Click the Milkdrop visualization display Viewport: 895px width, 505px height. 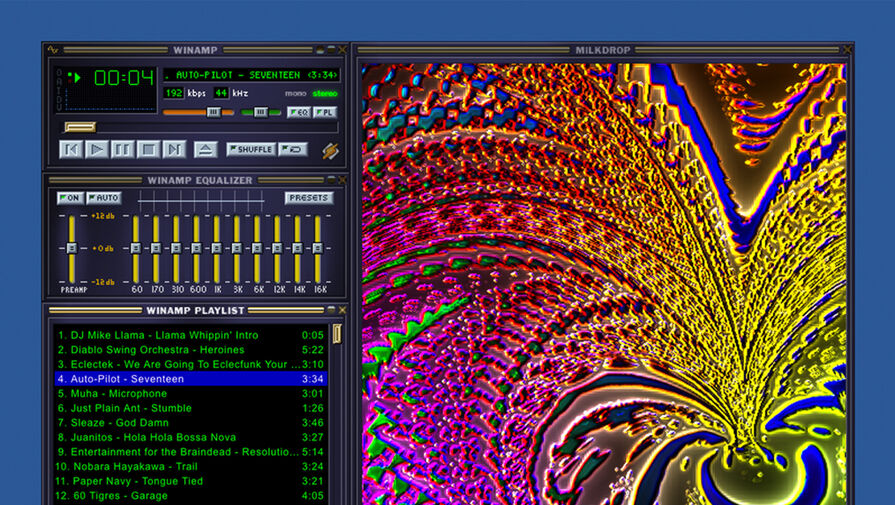(604, 284)
